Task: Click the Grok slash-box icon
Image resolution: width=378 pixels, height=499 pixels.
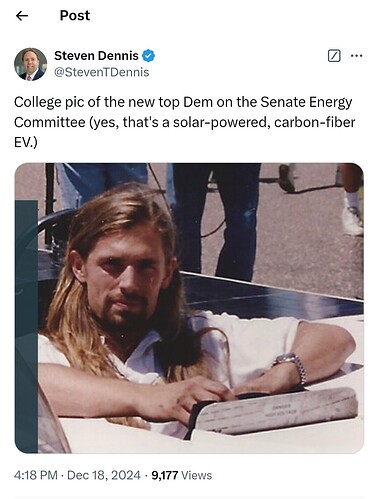Action: point(334,56)
